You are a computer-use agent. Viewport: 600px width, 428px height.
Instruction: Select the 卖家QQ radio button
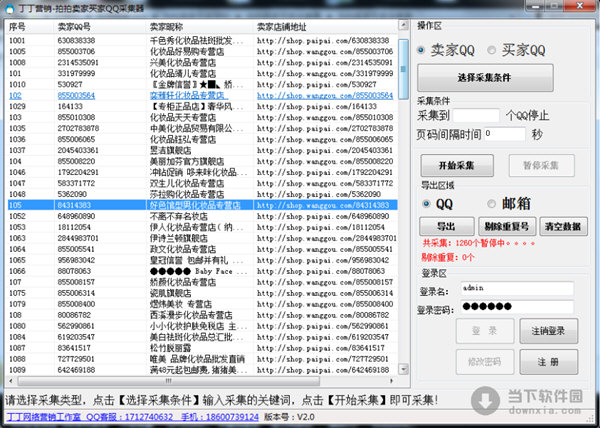click(x=421, y=50)
